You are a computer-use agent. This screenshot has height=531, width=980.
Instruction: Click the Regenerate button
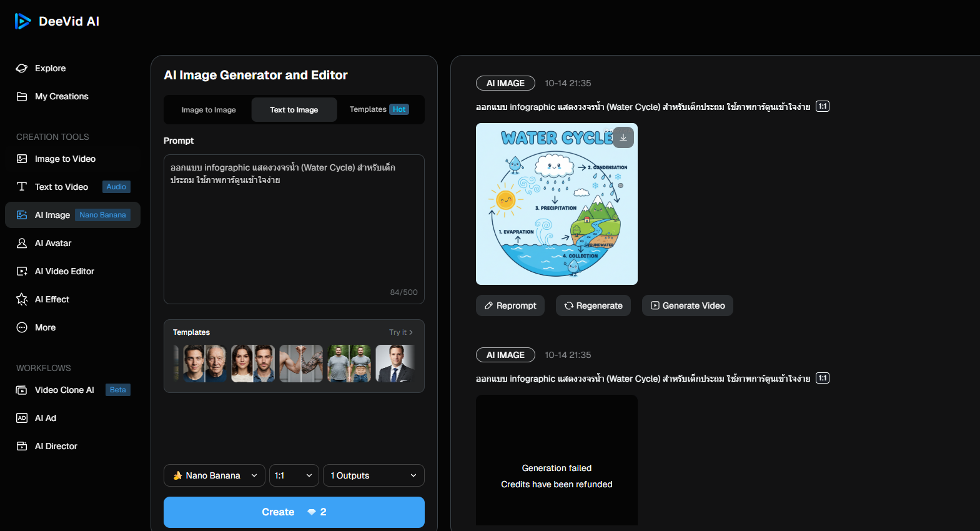[x=593, y=305]
